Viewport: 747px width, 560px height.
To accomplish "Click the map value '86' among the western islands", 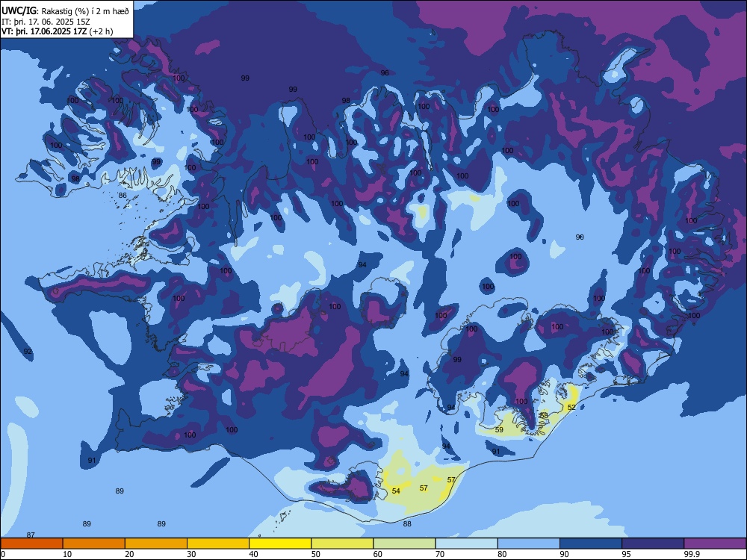I will coord(123,195).
